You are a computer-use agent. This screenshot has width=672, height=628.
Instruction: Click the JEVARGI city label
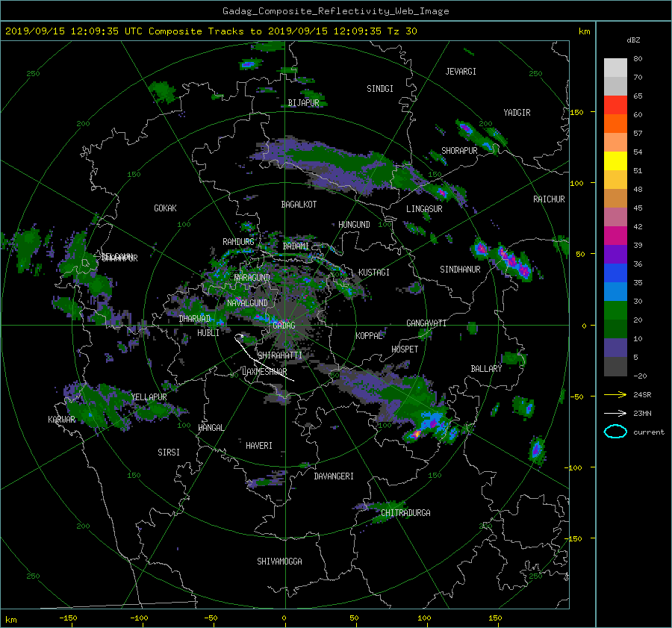(x=461, y=72)
